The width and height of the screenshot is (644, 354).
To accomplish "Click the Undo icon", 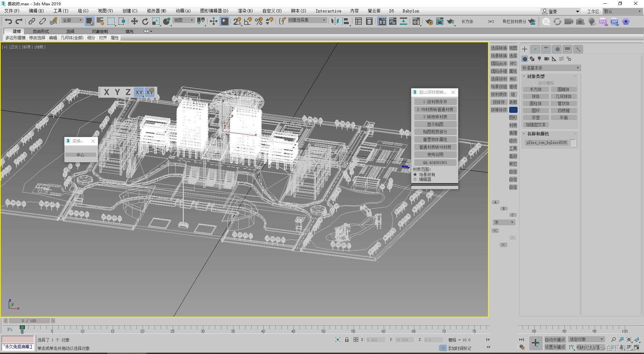I will click(8, 21).
